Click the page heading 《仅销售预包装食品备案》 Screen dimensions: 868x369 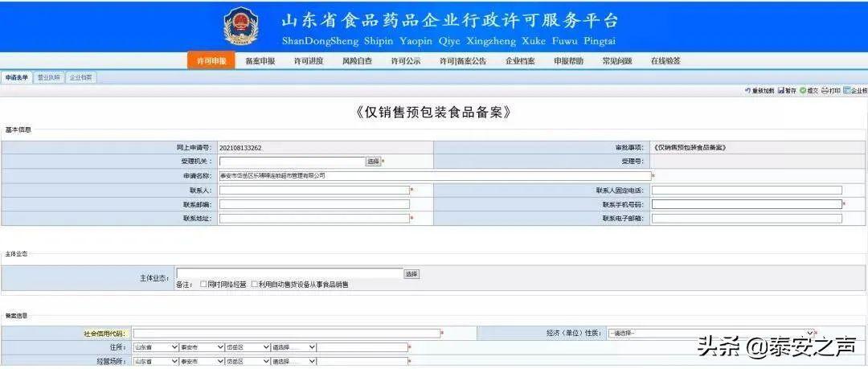(x=433, y=112)
